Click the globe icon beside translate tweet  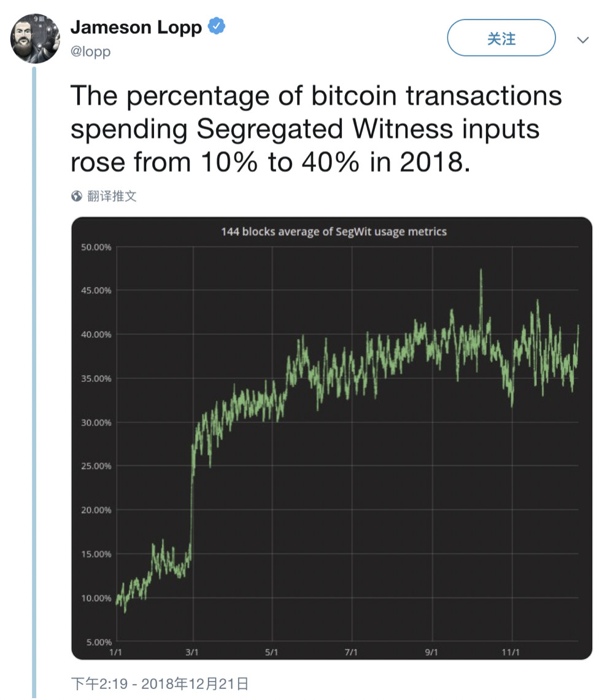tap(77, 196)
